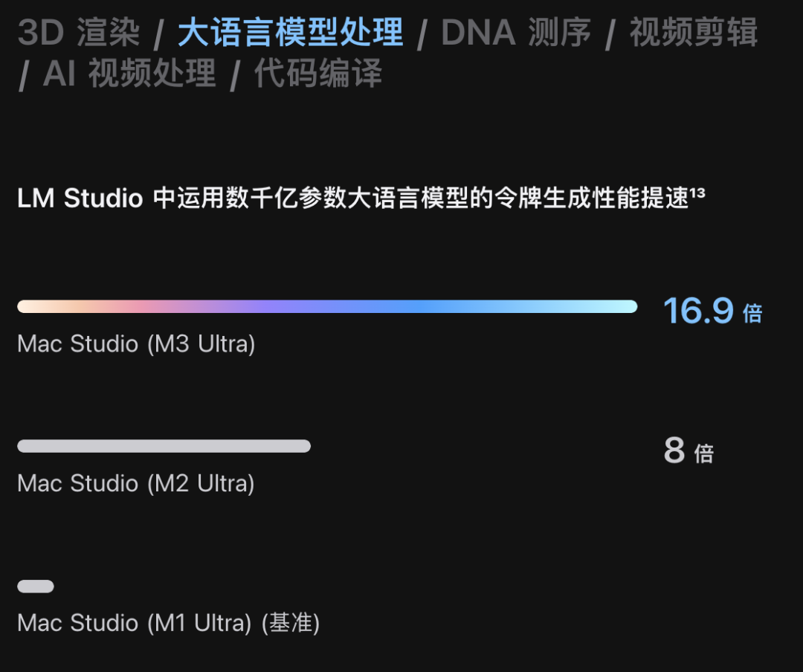The height and width of the screenshot is (672, 803).
Task: Click the 16.9 倍 value
Action: click(712, 311)
